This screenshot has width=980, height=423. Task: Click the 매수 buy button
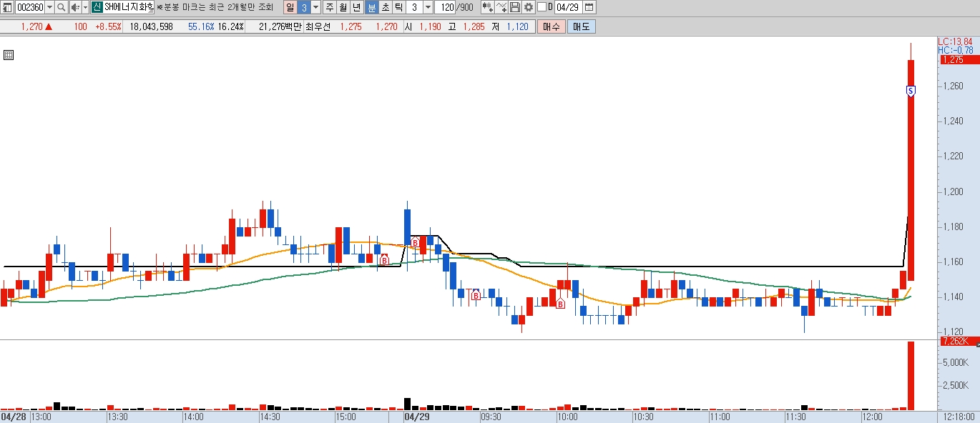pos(552,26)
